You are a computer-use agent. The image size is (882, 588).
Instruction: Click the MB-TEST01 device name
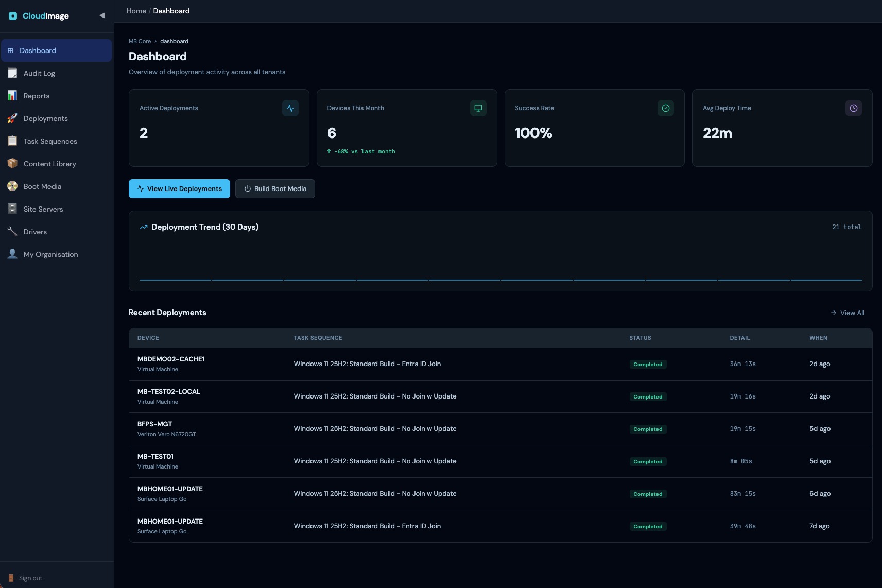155,456
